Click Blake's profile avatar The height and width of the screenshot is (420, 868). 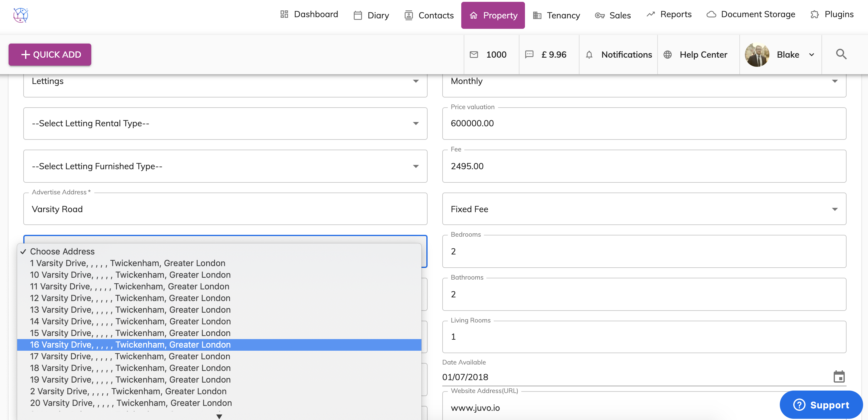[x=757, y=55]
